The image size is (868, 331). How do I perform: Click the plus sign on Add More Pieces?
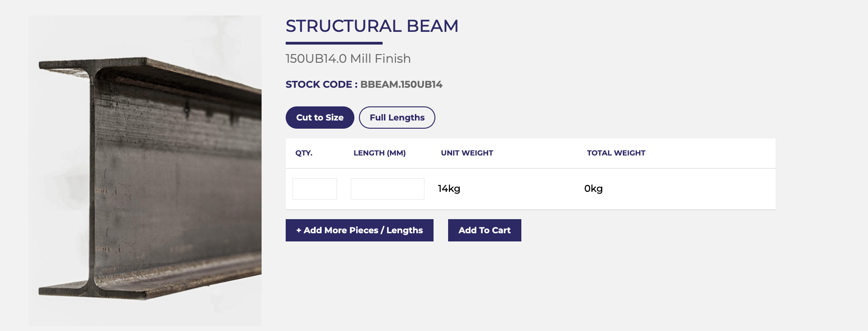299,231
